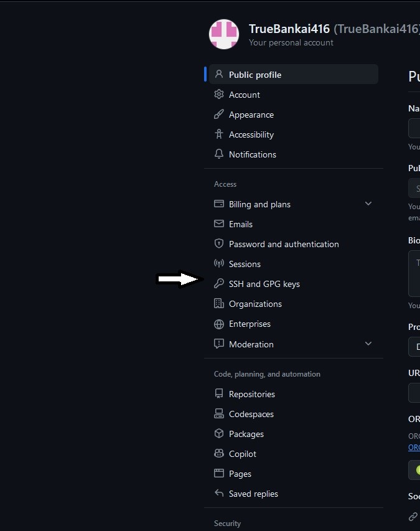Click the shield icon next to Password and authentication
Viewport: 420px width, 531px height.
pos(218,243)
